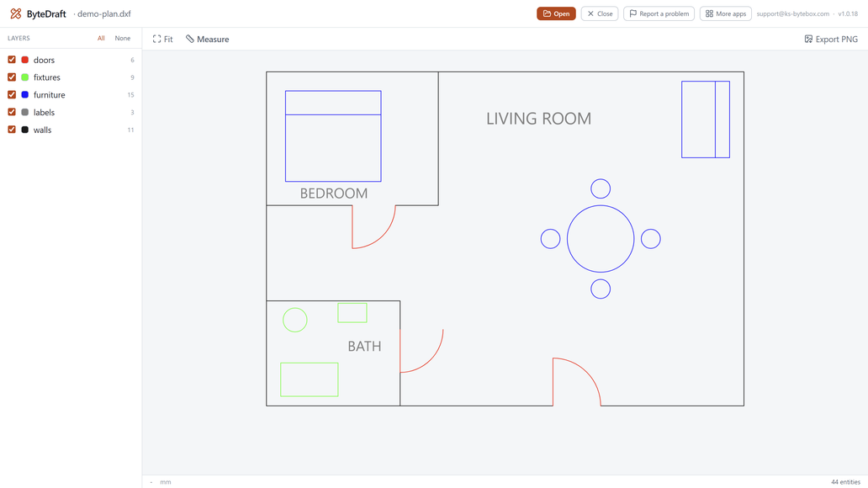Click the v1.0.18 version text

tap(848, 13)
